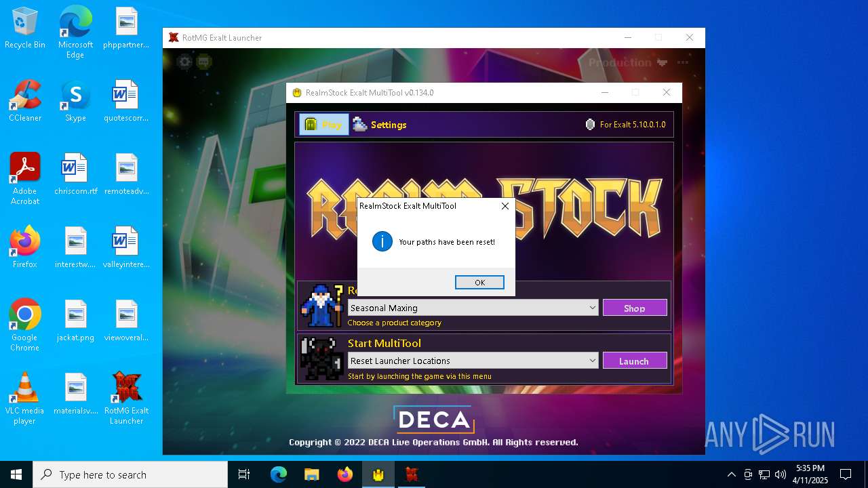Minimize the RealmStock MultiTool window
Viewport: 868px width, 488px height.
[605, 93]
